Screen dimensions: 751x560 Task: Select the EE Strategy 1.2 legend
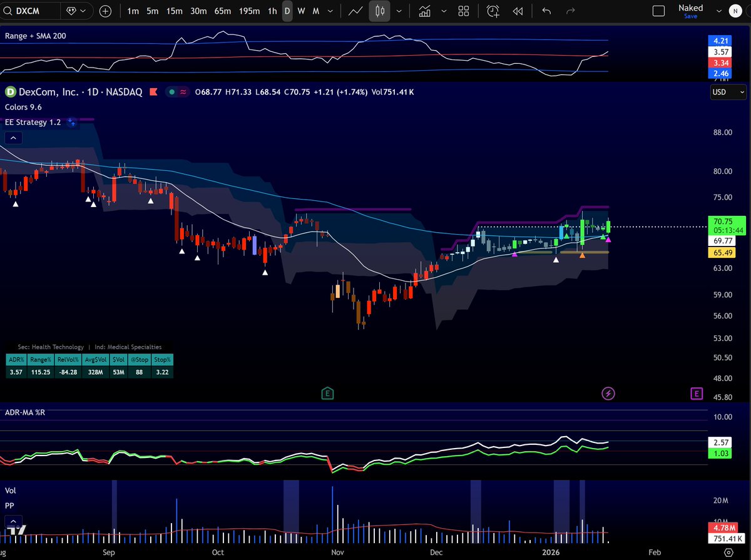pyautogui.click(x=33, y=122)
